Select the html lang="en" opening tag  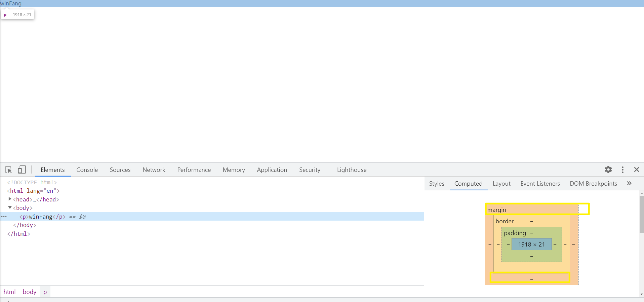pyautogui.click(x=33, y=191)
